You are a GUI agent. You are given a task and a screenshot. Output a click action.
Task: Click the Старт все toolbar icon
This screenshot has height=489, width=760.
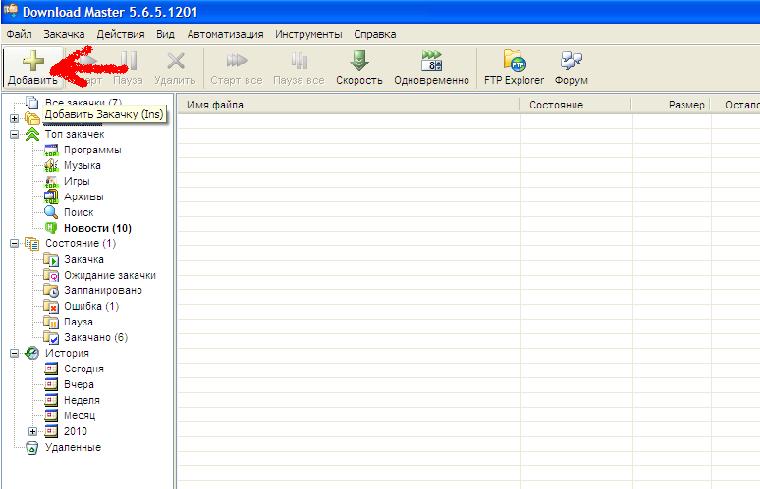237,61
